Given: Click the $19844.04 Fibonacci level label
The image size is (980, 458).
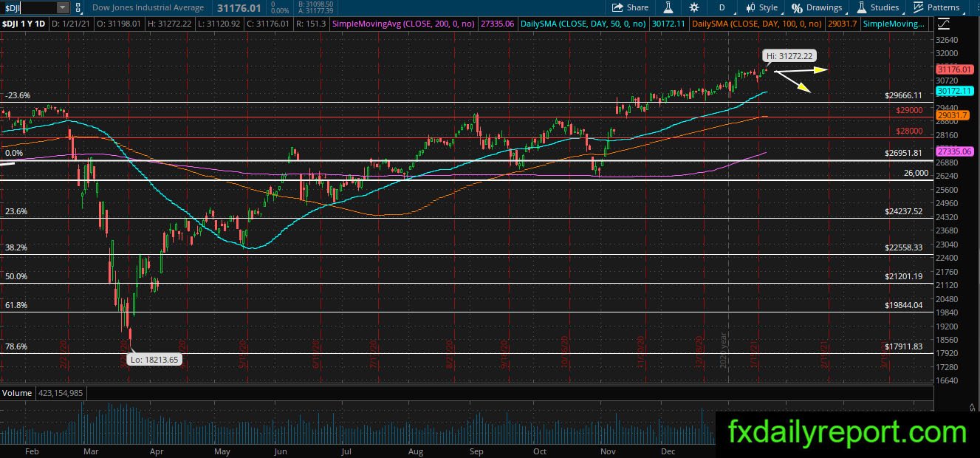Looking at the screenshot, I should point(903,305).
